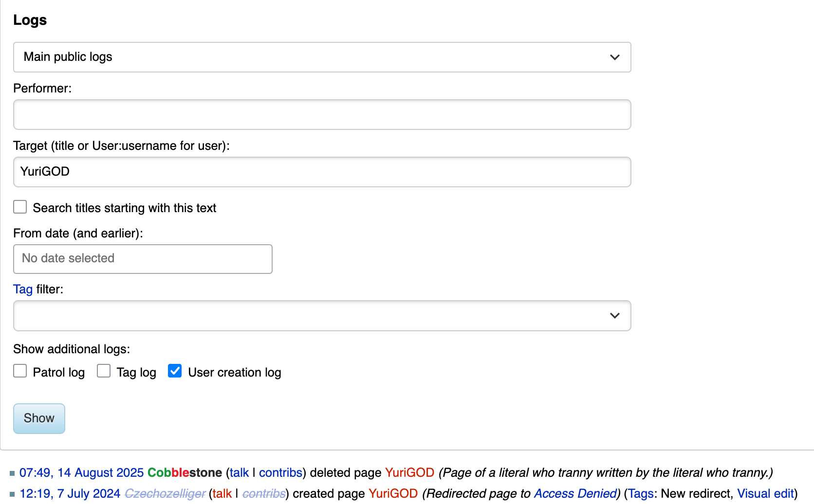Check the Tag log checkbox
The width and height of the screenshot is (814, 504).
pos(104,371)
